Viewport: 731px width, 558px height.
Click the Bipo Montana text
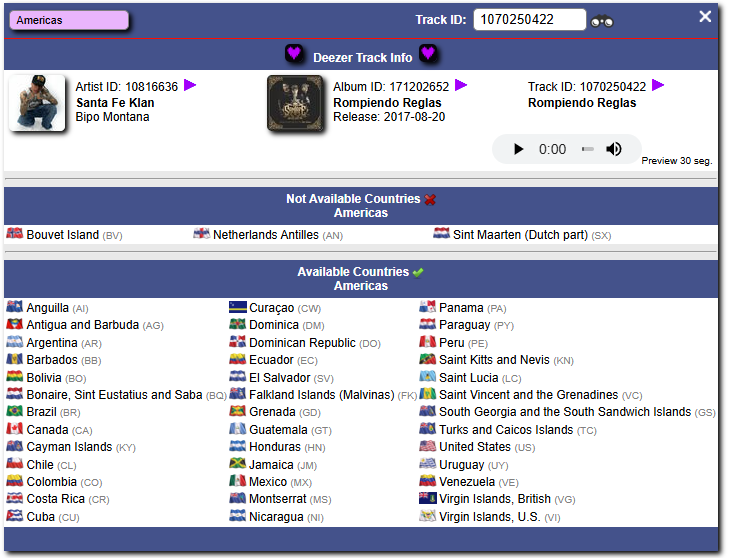point(112,117)
